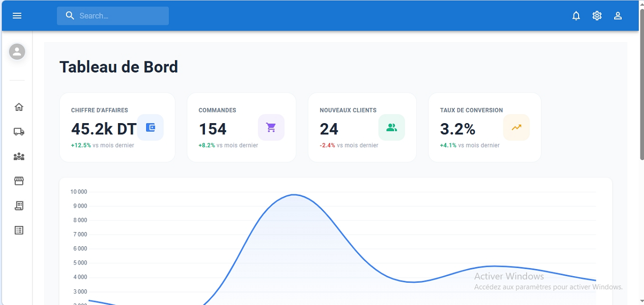Viewport: 644px width, 305px height.
Task: Click the user account icon top right
Action: click(618, 15)
